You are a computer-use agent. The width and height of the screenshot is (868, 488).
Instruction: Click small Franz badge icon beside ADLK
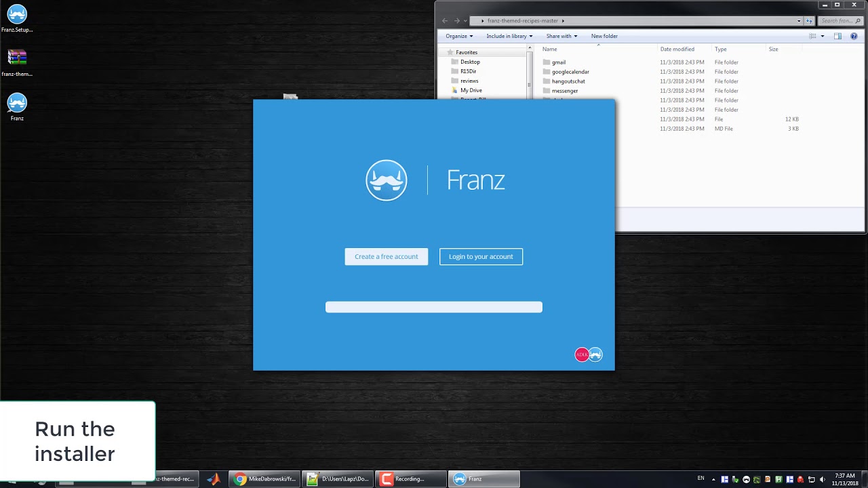595,354
